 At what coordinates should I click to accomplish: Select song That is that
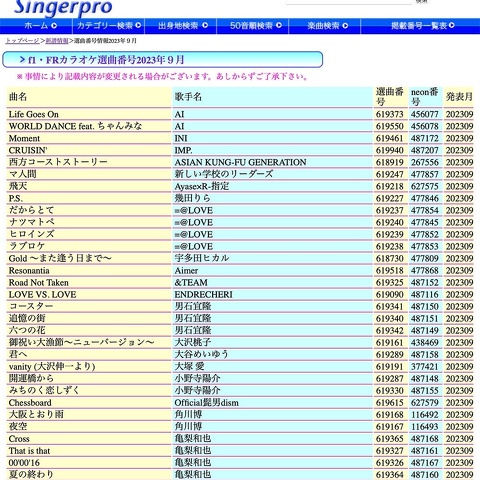tap(29, 450)
